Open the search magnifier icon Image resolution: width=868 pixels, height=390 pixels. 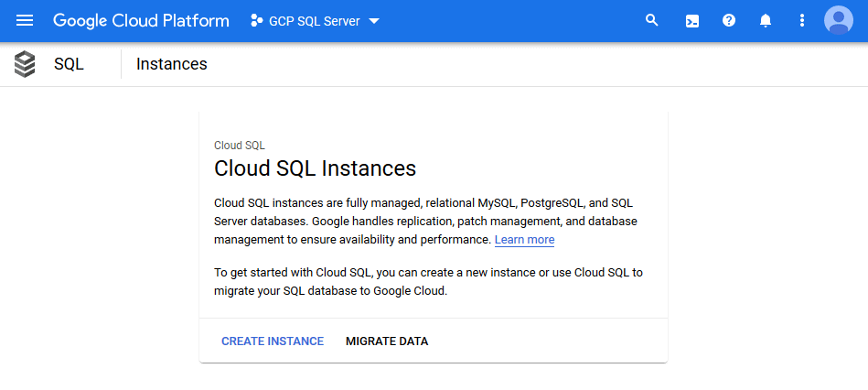(x=652, y=21)
